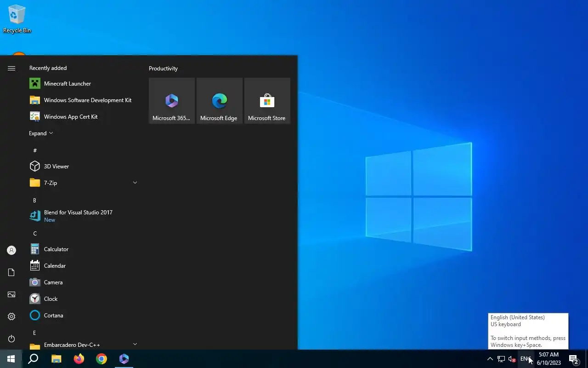Open the user account icon
This screenshot has width=588, height=368.
click(11, 250)
